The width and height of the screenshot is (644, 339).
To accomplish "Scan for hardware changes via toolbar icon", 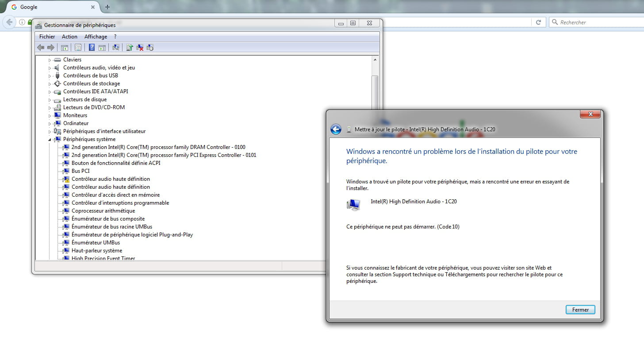I will (116, 47).
